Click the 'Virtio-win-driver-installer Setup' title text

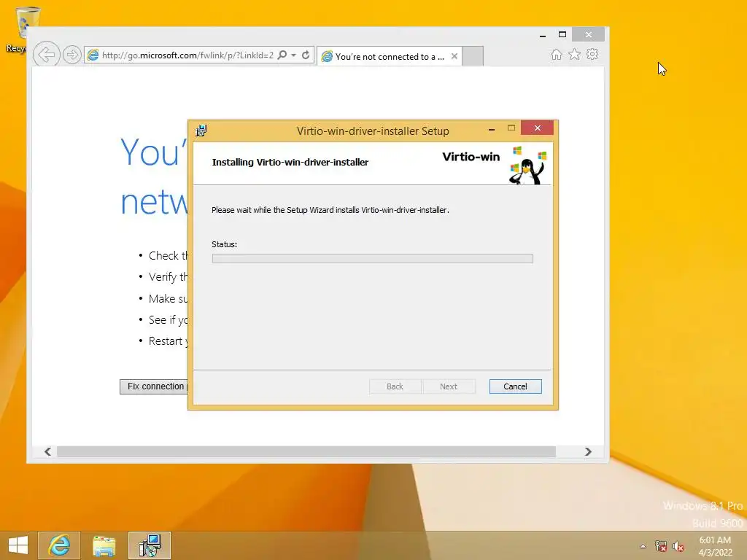point(373,131)
